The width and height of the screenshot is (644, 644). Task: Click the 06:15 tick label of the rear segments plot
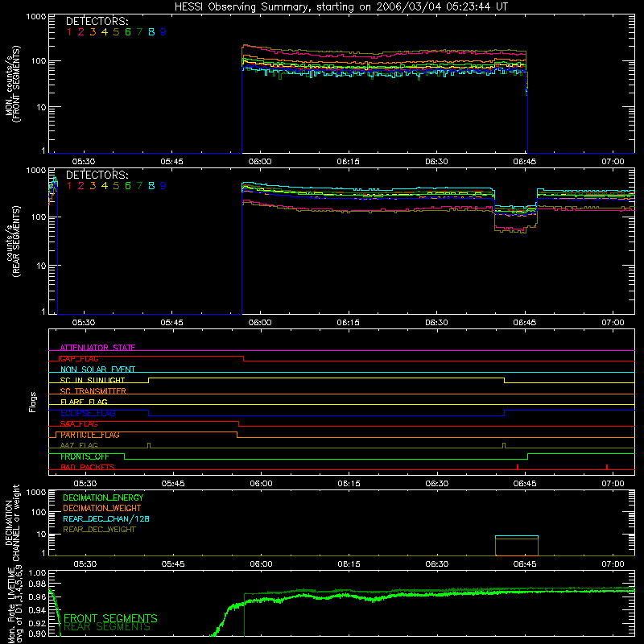coord(349,323)
